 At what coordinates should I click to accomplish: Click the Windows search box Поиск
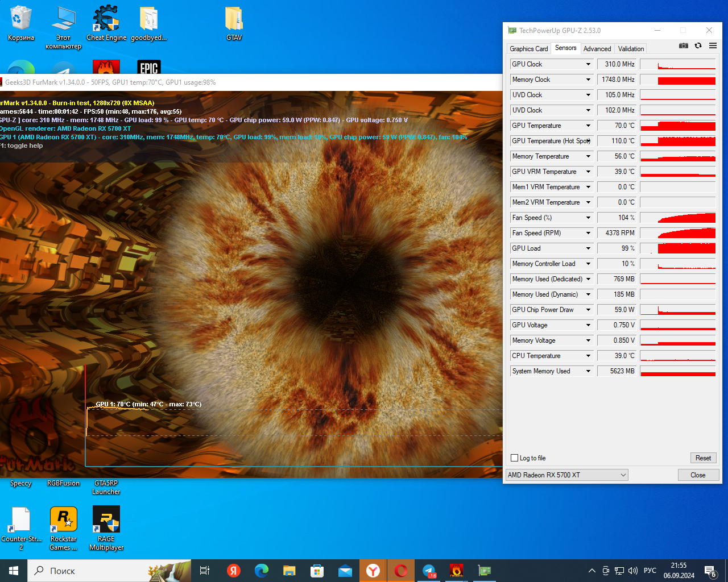109,571
